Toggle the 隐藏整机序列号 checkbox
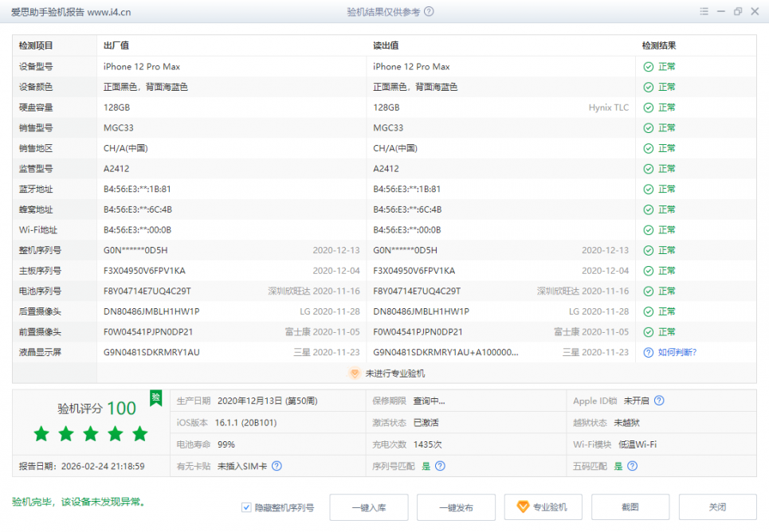This screenshot has height=532, width=769. click(246, 507)
